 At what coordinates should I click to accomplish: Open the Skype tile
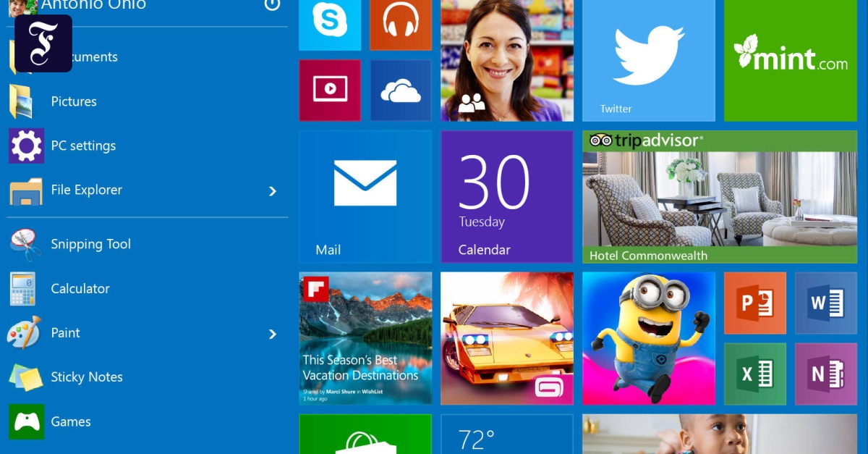[x=330, y=23]
